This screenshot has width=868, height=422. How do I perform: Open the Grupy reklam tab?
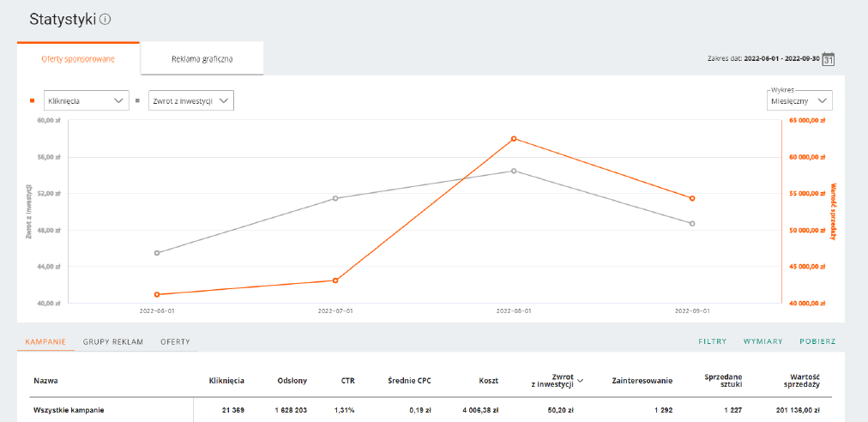(112, 341)
